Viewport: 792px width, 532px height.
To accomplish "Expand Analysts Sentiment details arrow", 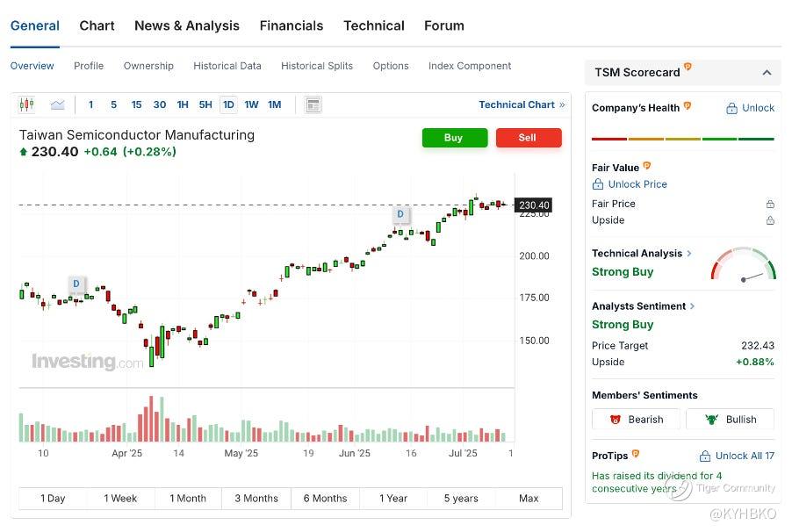I will pyautogui.click(x=693, y=306).
